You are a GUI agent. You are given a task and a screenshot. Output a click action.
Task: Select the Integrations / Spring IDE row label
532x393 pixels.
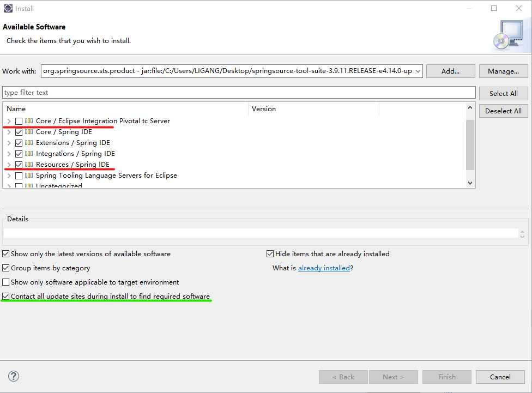click(x=75, y=153)
